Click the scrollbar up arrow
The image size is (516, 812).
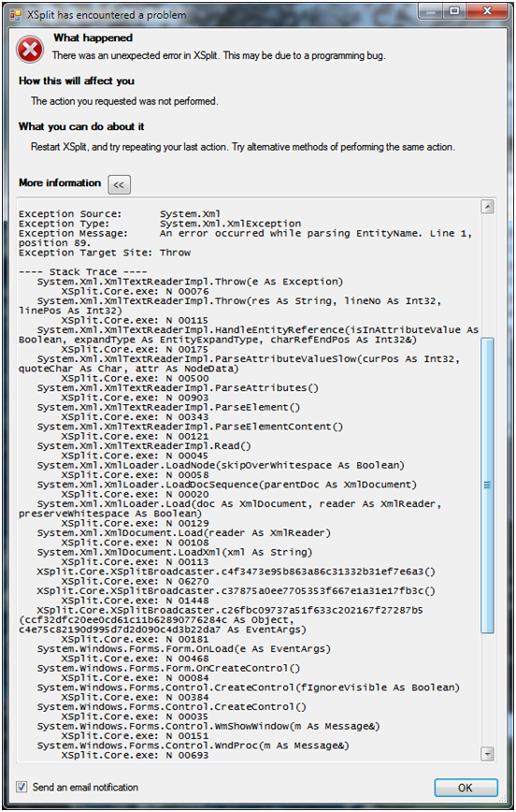click(487, 207)
